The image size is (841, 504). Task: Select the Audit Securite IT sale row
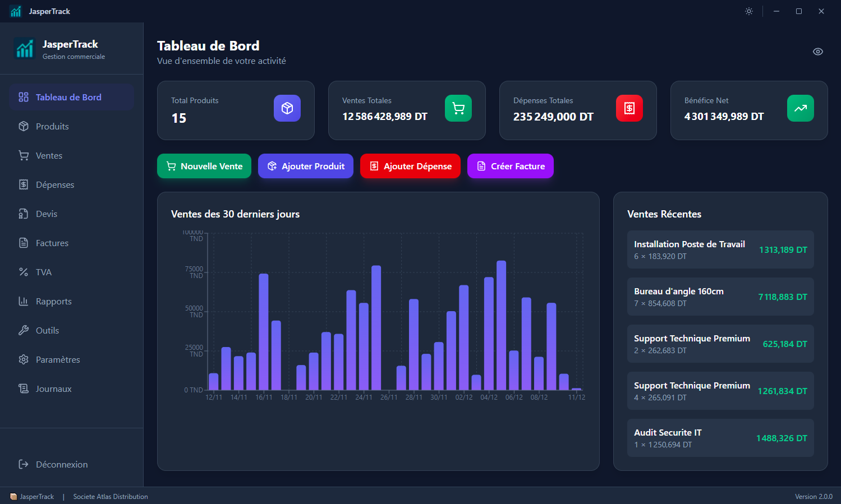coord(720,438)
